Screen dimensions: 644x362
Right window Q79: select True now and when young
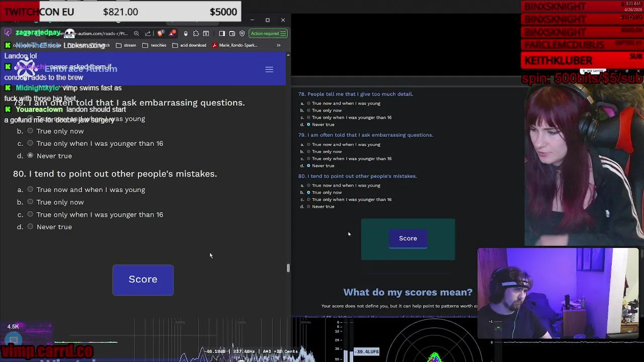(x=308, y=145)
